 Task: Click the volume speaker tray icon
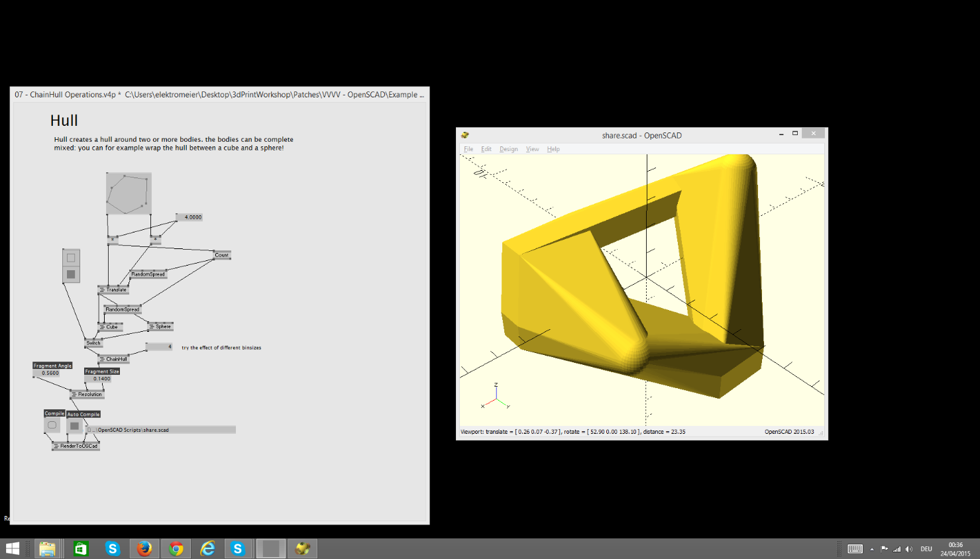[x=909, y=549]
